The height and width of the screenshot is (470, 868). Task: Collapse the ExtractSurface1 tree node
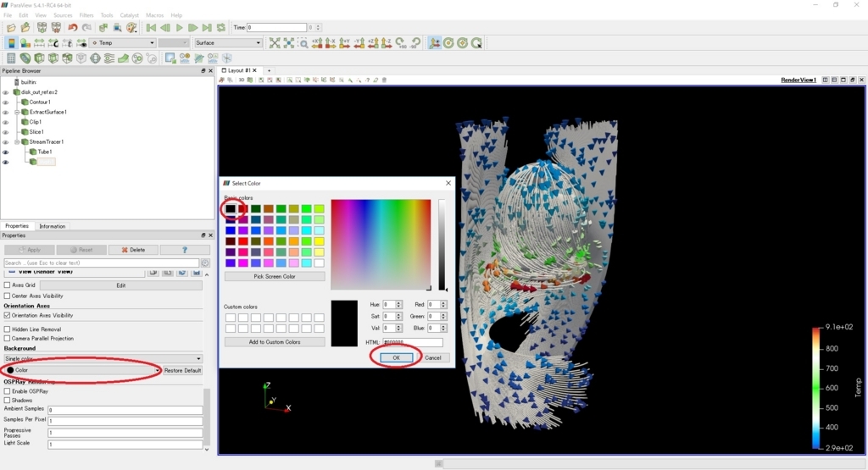pyautogui.click(x=17, y=113)
